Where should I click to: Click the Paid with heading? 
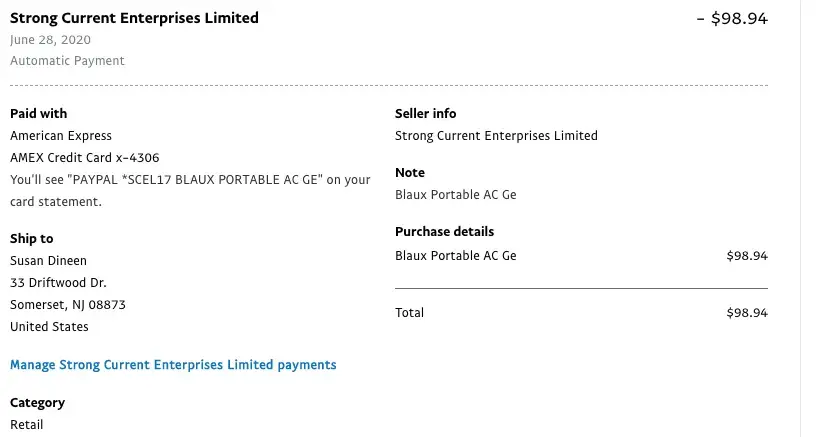tap(39, 114)
